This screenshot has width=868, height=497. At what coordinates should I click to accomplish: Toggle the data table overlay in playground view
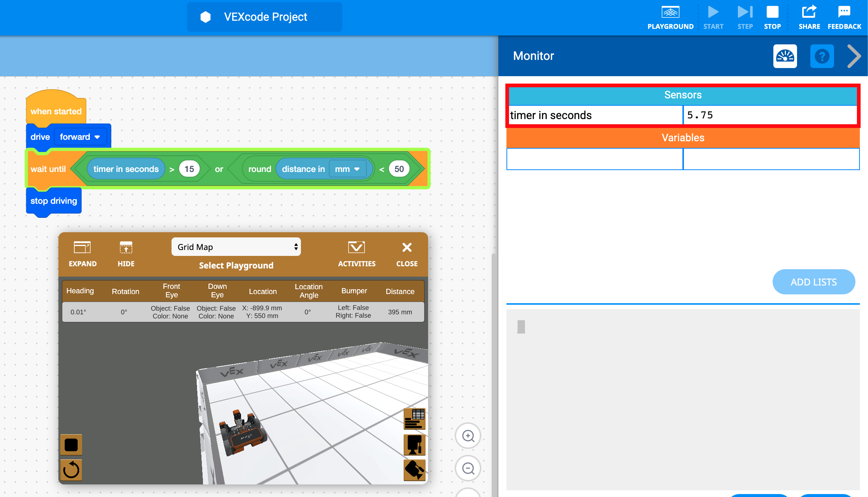coord(414,419)
